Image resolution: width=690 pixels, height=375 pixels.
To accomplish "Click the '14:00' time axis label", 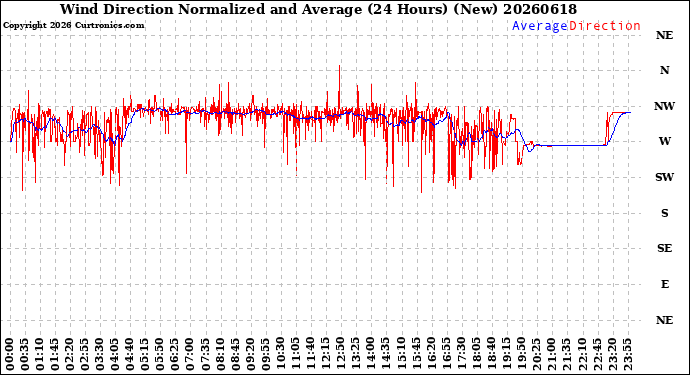I will pyautogui.click(x=371, y=355).
